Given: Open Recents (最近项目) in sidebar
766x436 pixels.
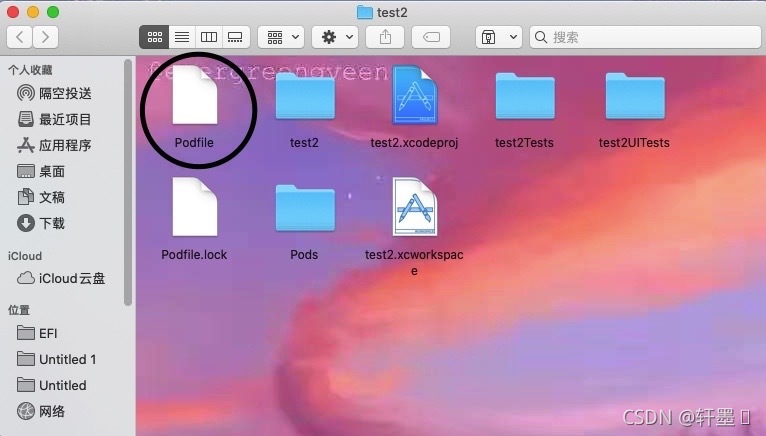Looking at the screenshot, I should tap(55, 119).
